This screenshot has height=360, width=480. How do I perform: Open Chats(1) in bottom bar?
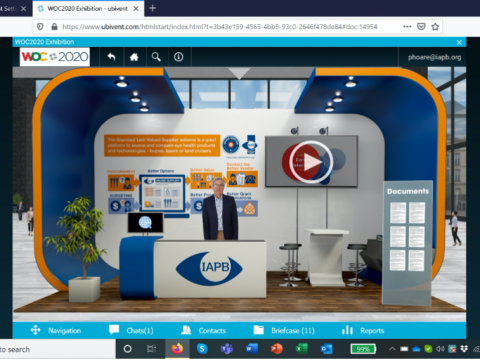[131, 330]
